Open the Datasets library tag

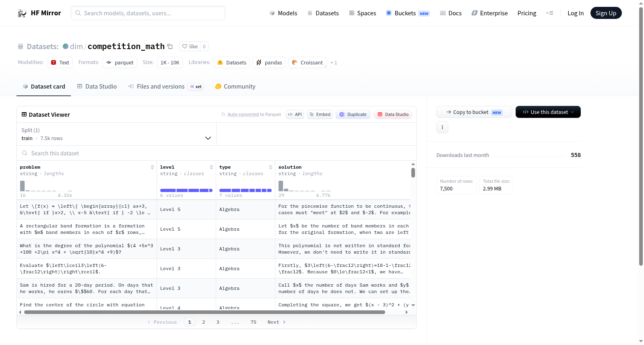point(232,62)
